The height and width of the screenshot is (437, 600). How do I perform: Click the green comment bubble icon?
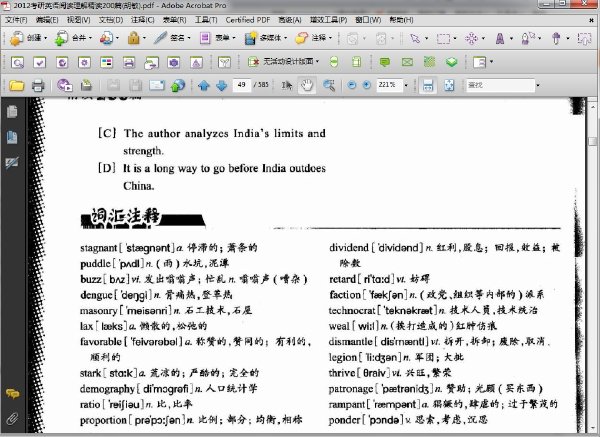[x=385, y=62]
